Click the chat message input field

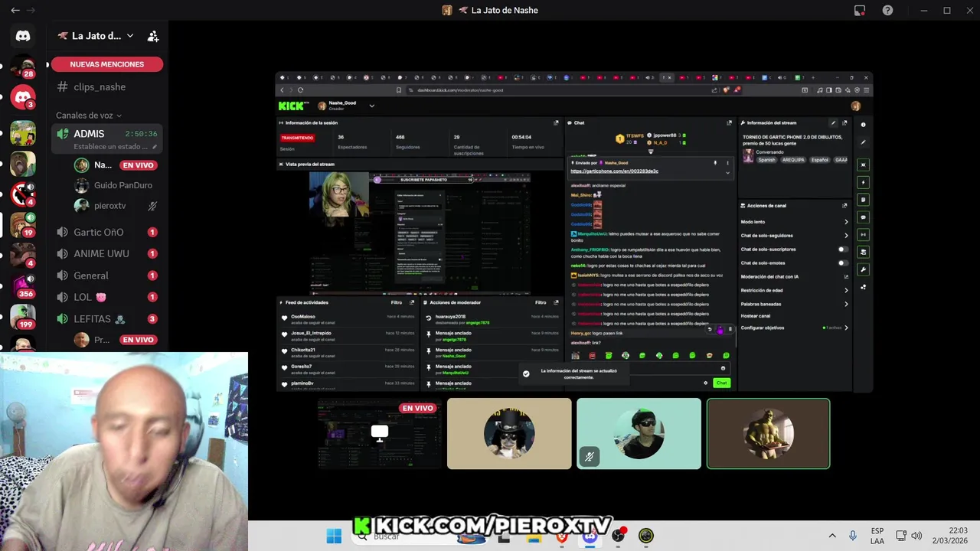coord(649,368)
